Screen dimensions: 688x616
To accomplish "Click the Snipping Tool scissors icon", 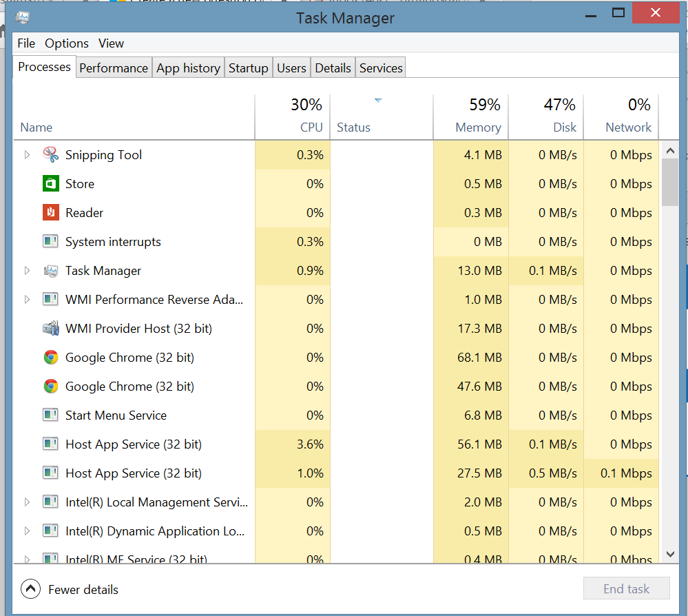I will point(51,154).
